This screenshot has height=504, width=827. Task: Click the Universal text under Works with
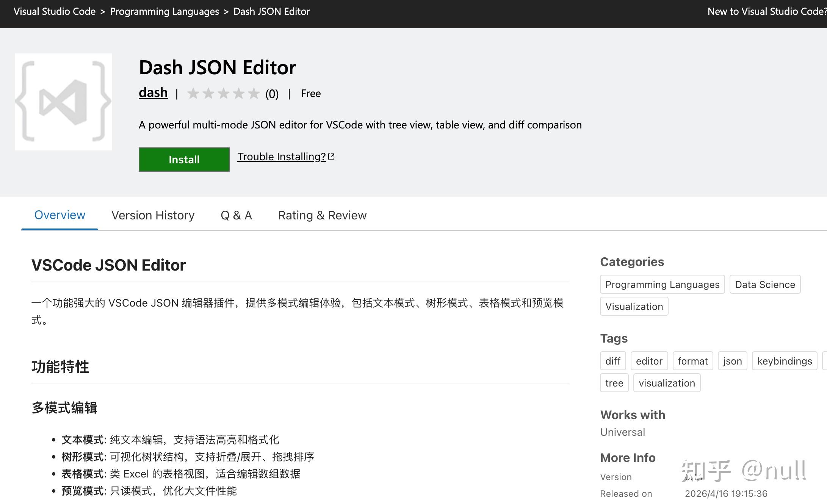tap(623, 432)
